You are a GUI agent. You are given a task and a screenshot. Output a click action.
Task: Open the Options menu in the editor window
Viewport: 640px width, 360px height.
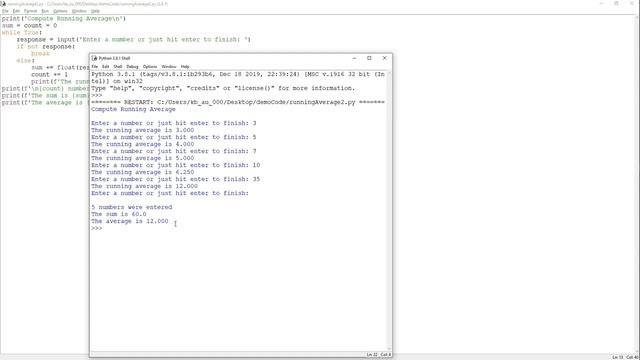pyautogui.click(x=60, y=11)
